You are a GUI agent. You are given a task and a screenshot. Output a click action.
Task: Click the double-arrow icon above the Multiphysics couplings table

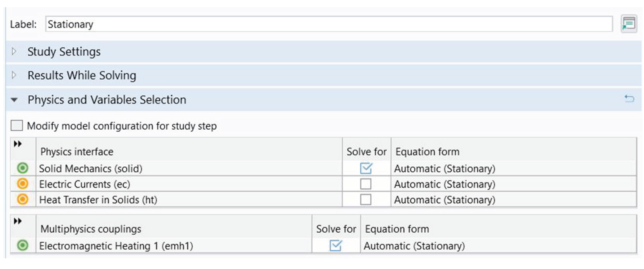pos(18,221)
